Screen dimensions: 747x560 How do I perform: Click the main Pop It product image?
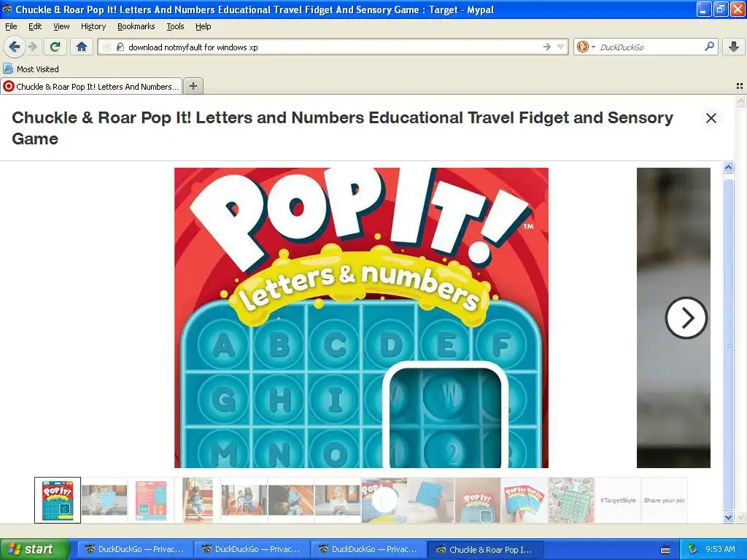[x=361, y=318]
